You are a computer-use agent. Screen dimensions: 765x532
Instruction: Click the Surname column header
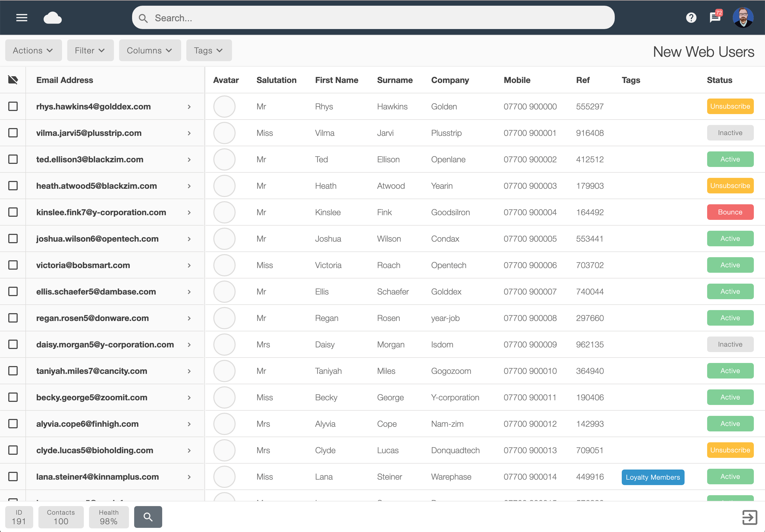[x=394, y=80]
